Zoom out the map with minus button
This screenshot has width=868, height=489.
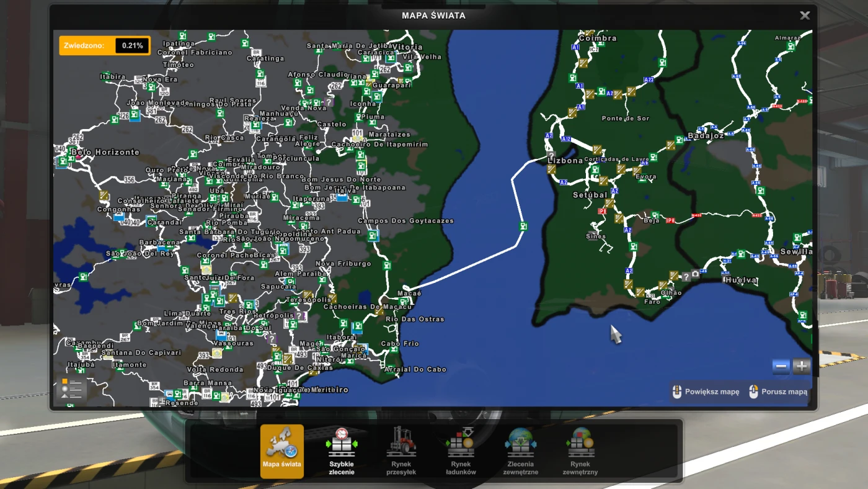click(x=781, y=366)
